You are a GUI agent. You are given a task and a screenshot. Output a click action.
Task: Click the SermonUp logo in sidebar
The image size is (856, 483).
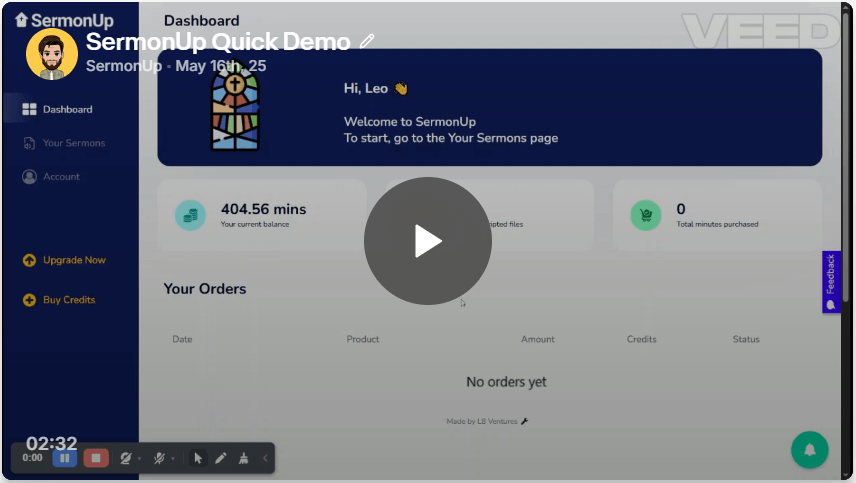64,20
